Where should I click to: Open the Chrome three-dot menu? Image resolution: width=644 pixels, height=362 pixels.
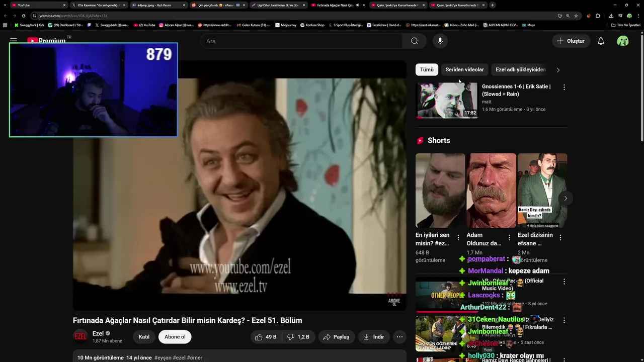click(x=638, y=16)
